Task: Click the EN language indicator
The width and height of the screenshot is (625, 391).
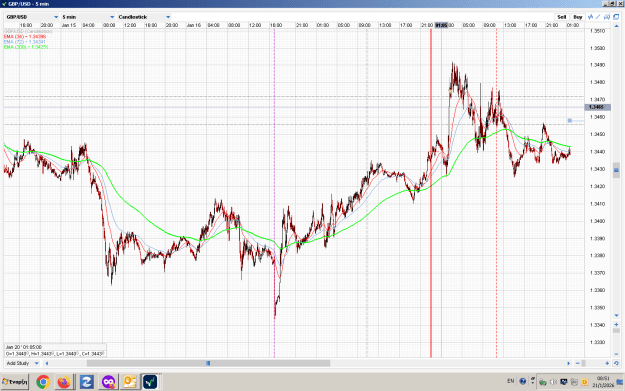Action: pyautogui.click(x=511, y=381)
